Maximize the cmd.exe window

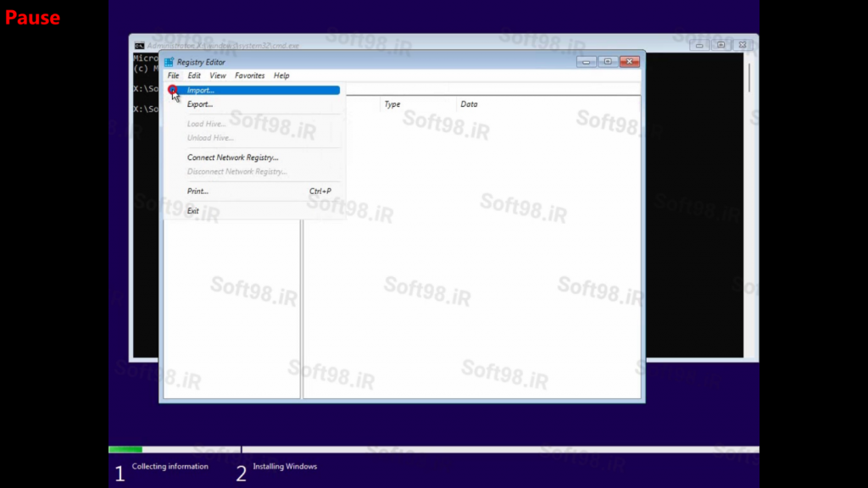[721, 45]
